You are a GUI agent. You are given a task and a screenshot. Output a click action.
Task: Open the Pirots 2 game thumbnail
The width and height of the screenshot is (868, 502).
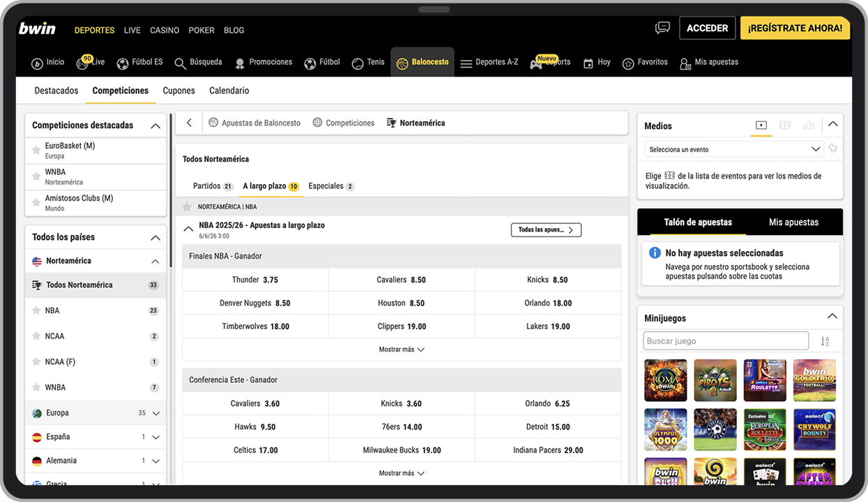coord(715,380)
